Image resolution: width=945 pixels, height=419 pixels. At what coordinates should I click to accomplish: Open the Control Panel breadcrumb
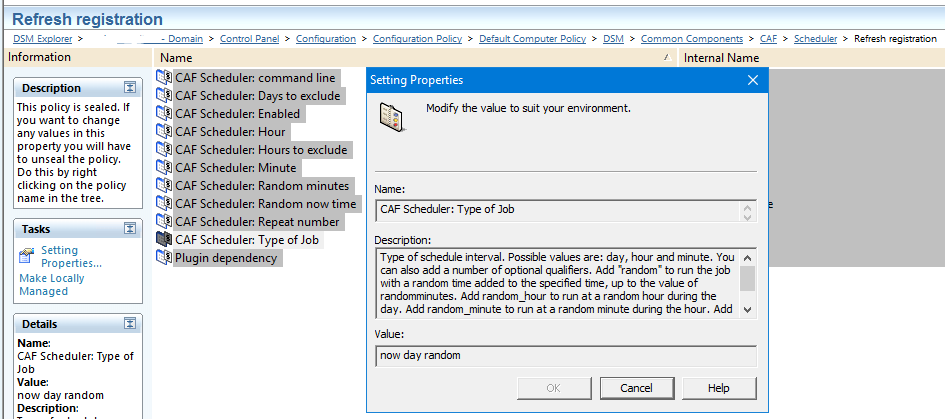pos(250,39)
